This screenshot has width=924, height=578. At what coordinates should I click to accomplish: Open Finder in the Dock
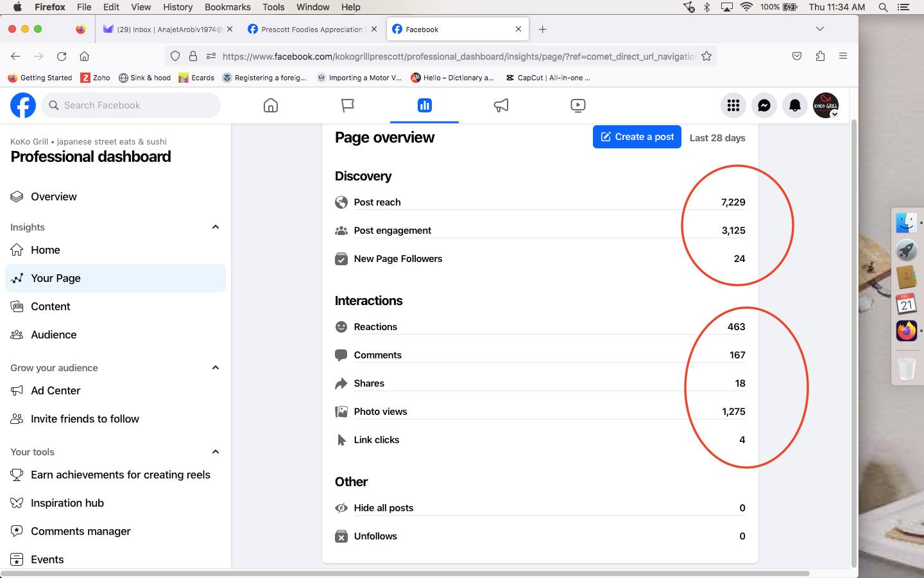coord(906,223)
